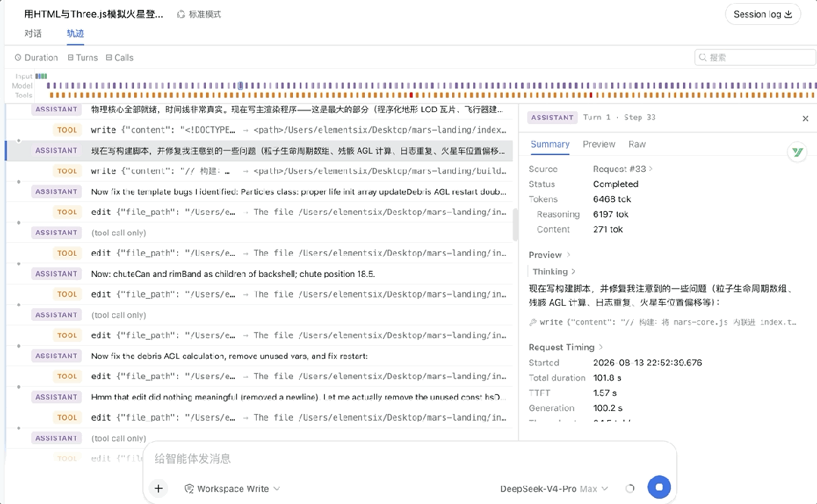The image size is (817, 504).
Task: Expand the Thinking section
Action: (554, 272)
